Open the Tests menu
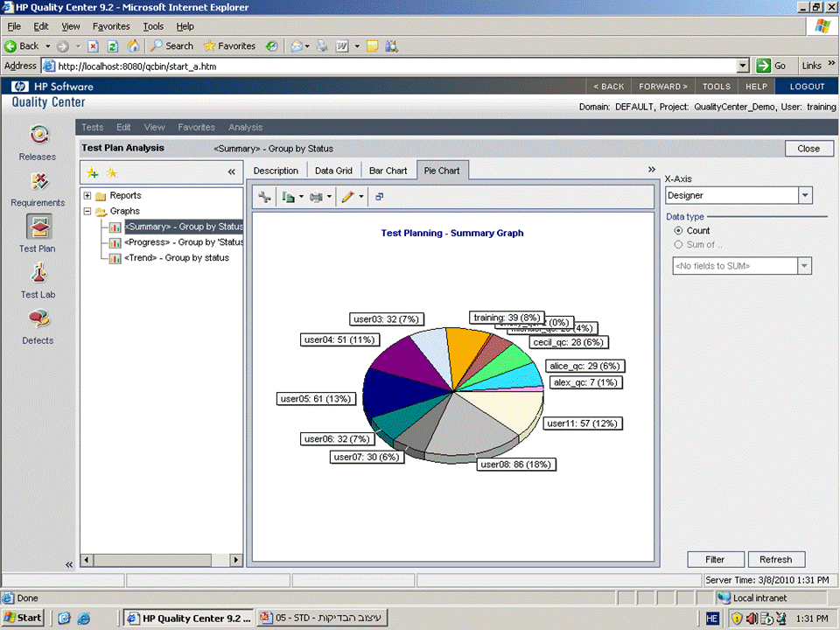 92,127
